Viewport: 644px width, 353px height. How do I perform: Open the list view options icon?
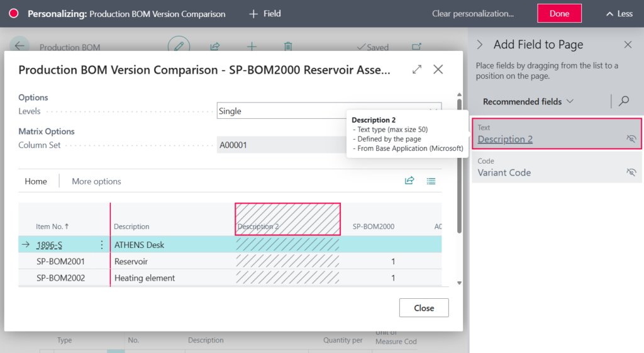click(431, 181)
